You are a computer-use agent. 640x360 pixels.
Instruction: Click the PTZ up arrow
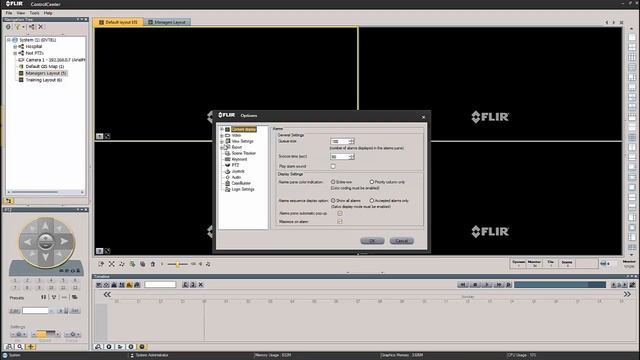click(46, 226)
